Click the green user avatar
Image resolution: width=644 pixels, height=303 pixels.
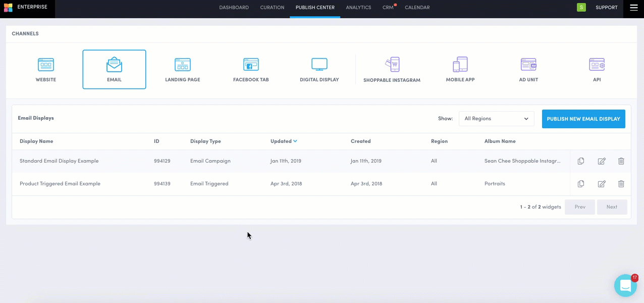click(581, 8)
